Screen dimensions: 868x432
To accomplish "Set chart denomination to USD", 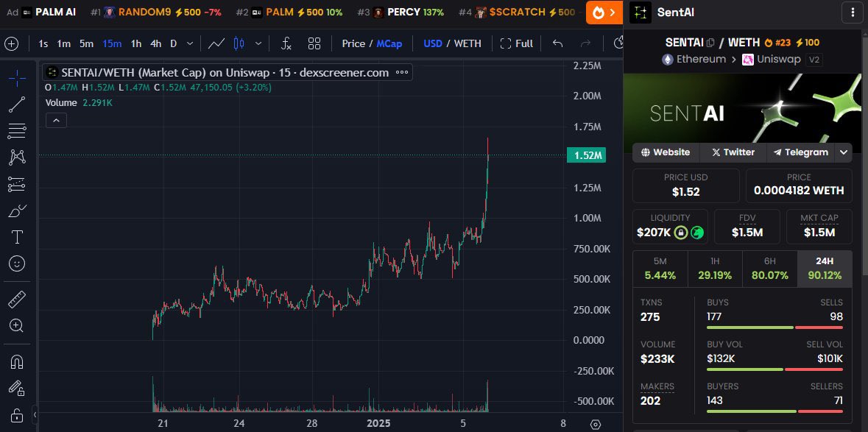I will tap(432, 43).
